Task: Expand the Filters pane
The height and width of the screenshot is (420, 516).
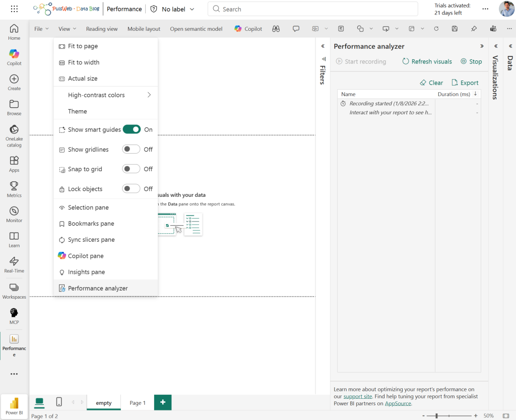Action: point(322,46)
